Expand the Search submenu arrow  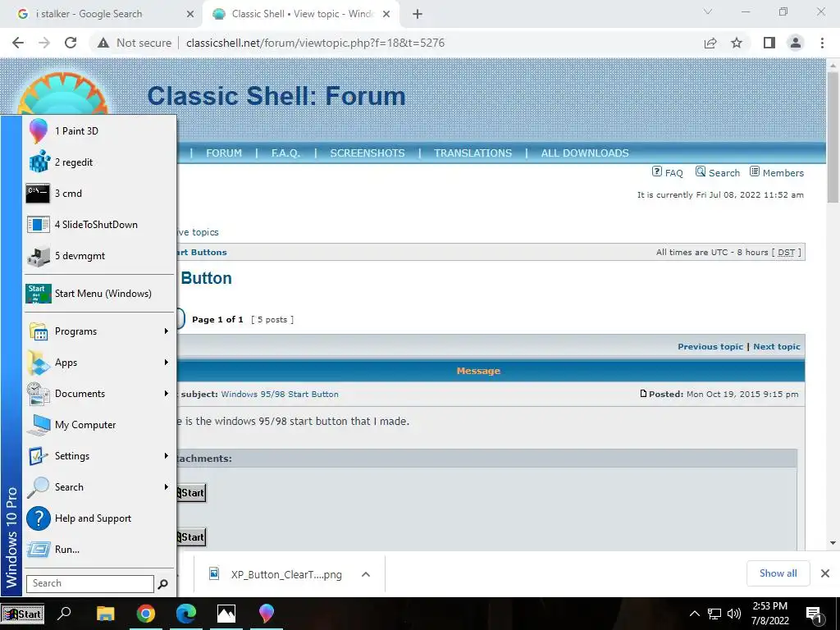pos(167,487)
